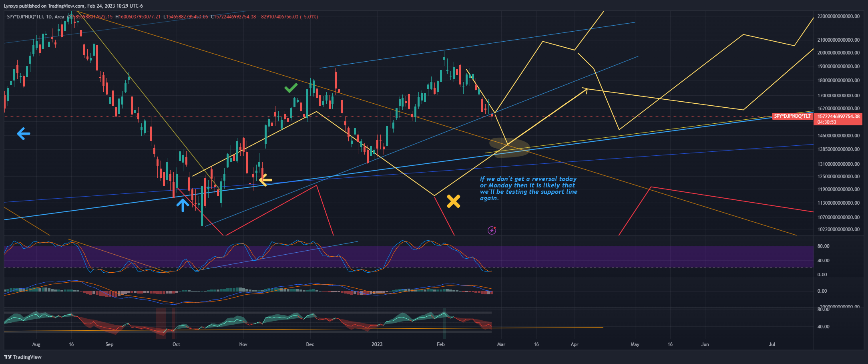
Task: Click the 80.00 level on stochastic pane axis
Action: 823,246
